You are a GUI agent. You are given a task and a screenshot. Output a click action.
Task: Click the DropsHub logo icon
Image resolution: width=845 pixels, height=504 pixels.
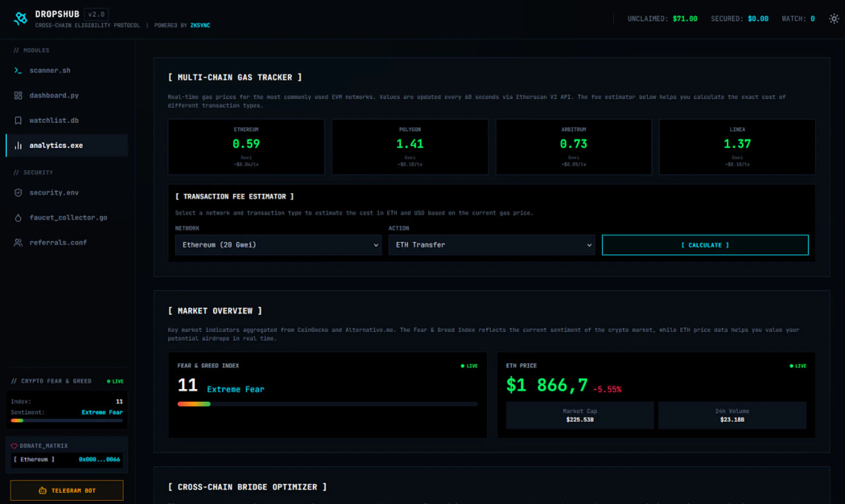pos(21,18)
